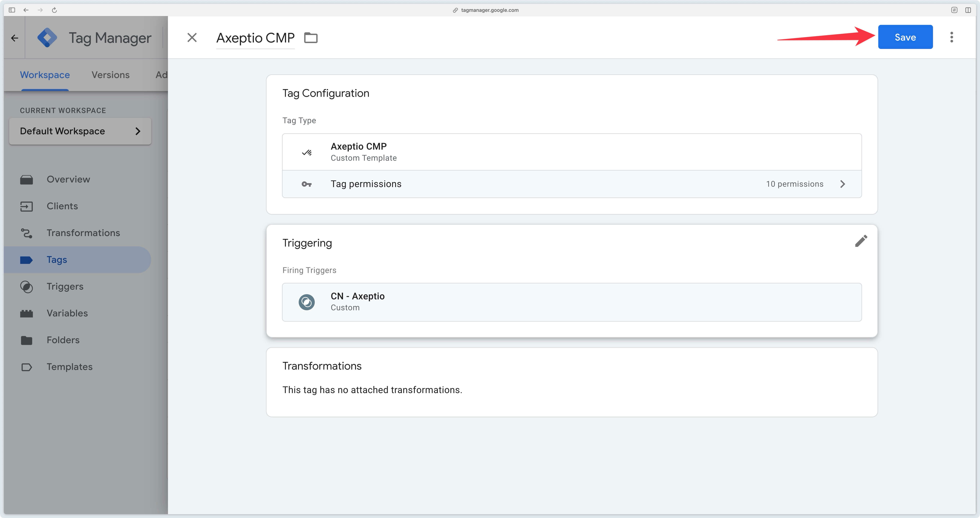Open the three-dot more actions menu

951,37
